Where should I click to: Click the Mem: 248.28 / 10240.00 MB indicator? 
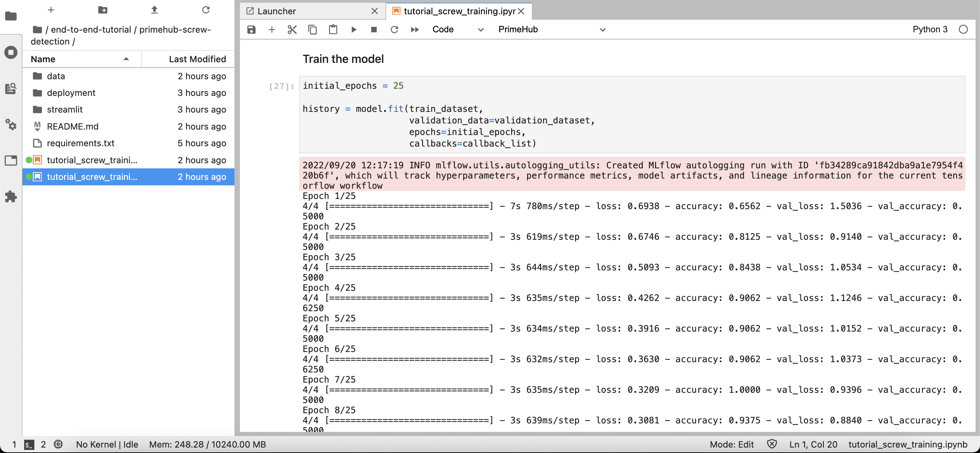207,444
